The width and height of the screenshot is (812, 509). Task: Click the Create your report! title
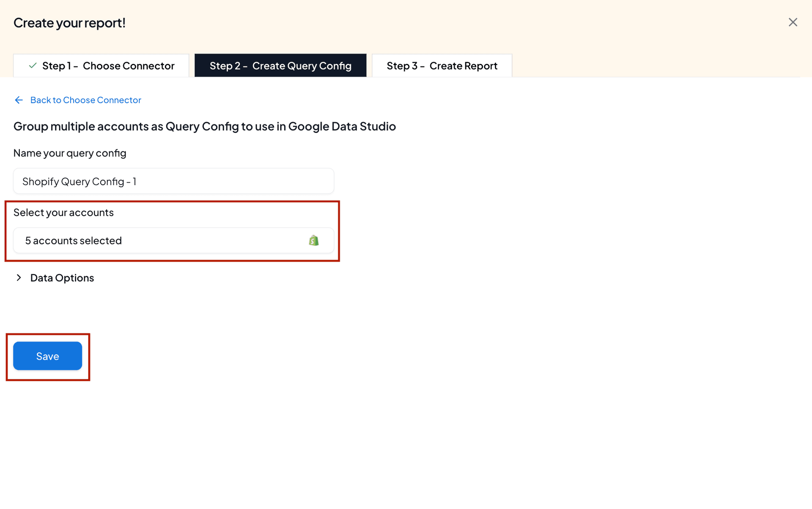coord(69,22)
